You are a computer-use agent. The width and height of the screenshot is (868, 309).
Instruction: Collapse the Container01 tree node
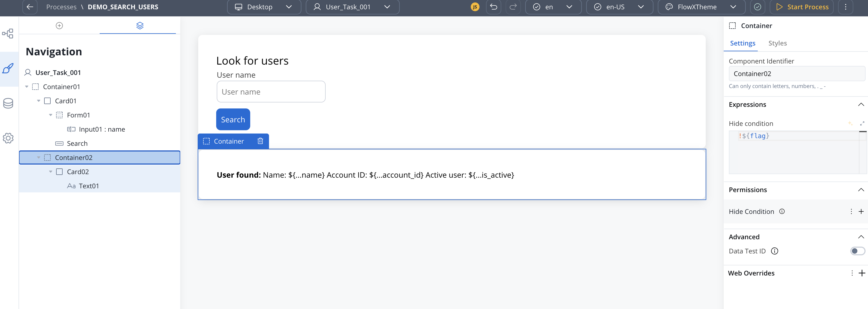click(27, 87)
